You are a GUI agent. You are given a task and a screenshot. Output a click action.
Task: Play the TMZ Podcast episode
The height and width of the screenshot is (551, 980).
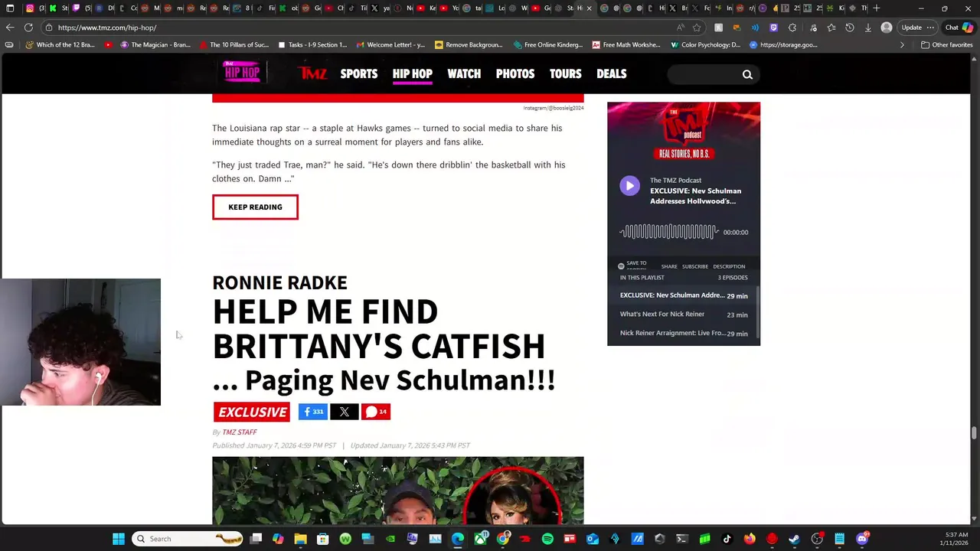click(x=629, y=186)
